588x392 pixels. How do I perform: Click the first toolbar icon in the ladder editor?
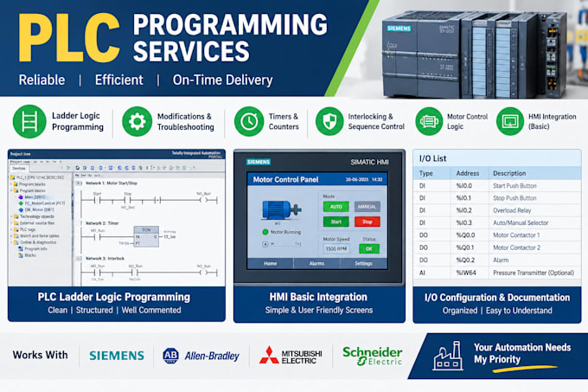(x=78, y=168)
